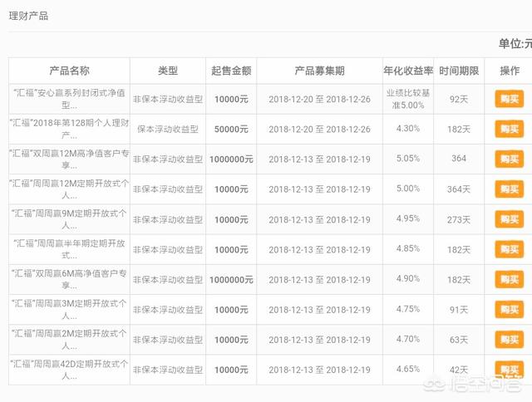The width and height of the screenshot is (532, 402).
Task: Open product "汇福"周周赢12M定期开放式个人
Action: tap(69, 189)
